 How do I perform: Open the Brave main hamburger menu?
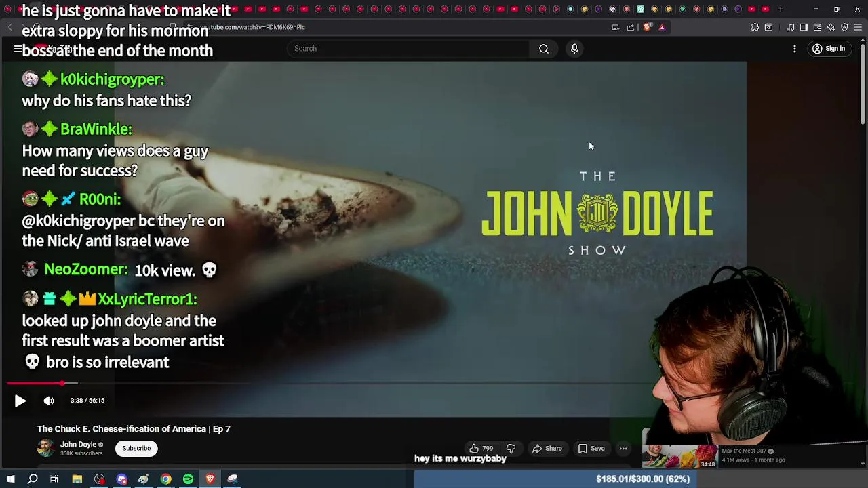pos(858,27)
